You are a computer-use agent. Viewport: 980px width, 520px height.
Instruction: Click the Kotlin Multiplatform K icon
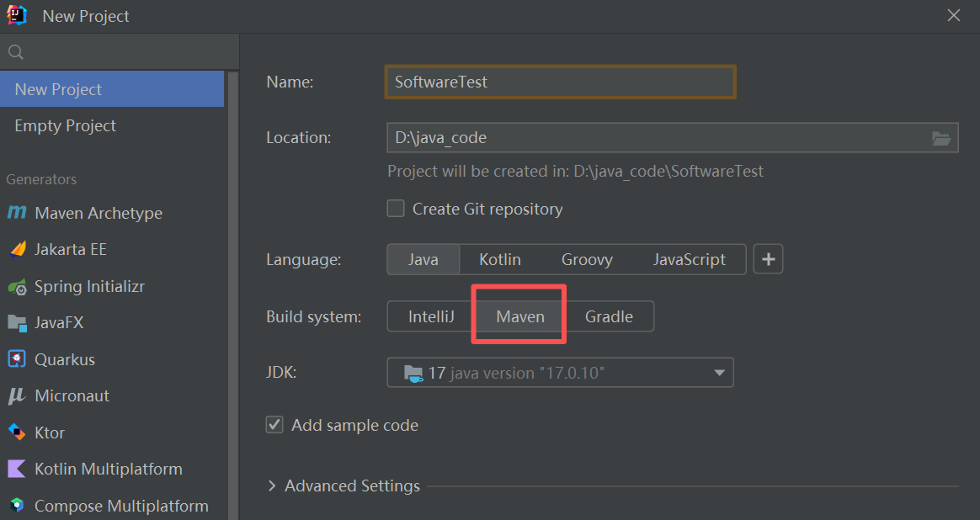(17, 469)
